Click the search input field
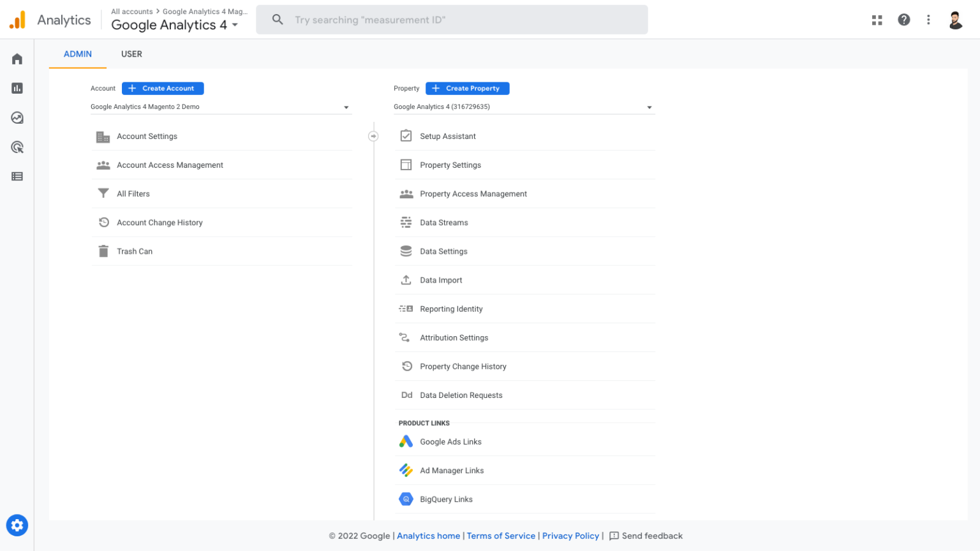The height and width of the screenshot is (551, 980). 452,20
